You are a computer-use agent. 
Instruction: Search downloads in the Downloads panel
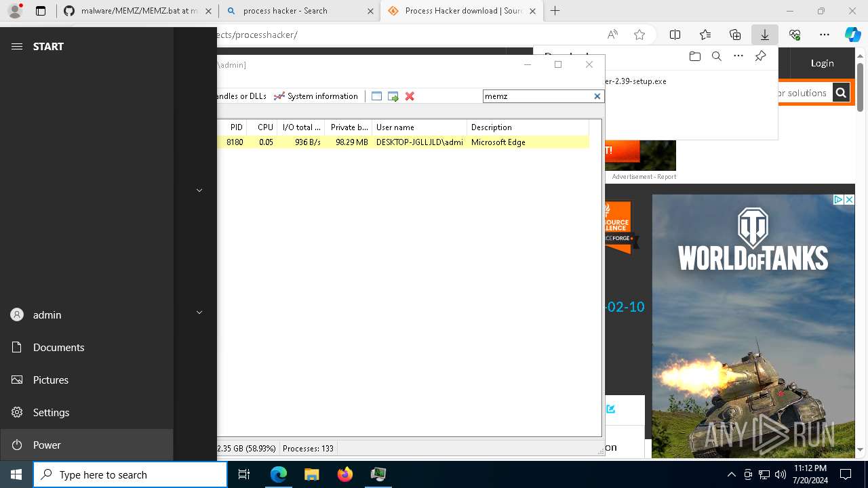click(716, 56)
